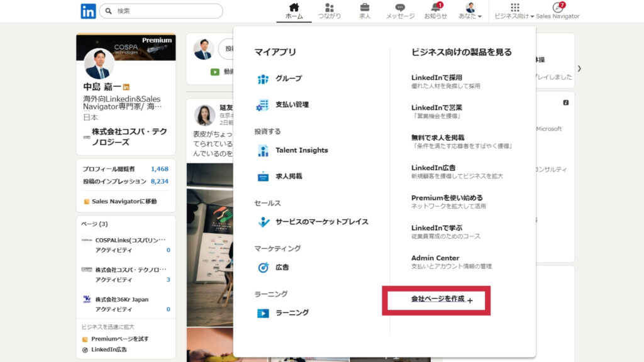Click プロフィール閲覧者 count 1,468
The height and width of the screenshot is (362, 644).
(x=159, y=169)
